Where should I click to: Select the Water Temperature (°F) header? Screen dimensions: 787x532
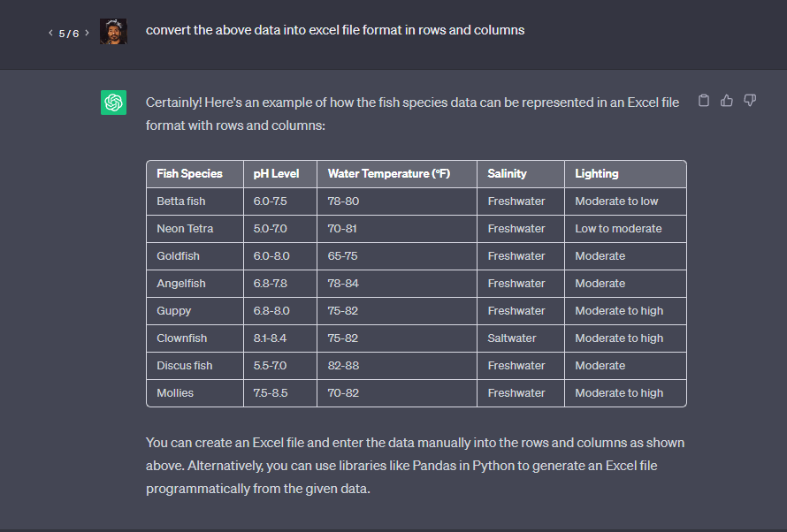point(397,174)
